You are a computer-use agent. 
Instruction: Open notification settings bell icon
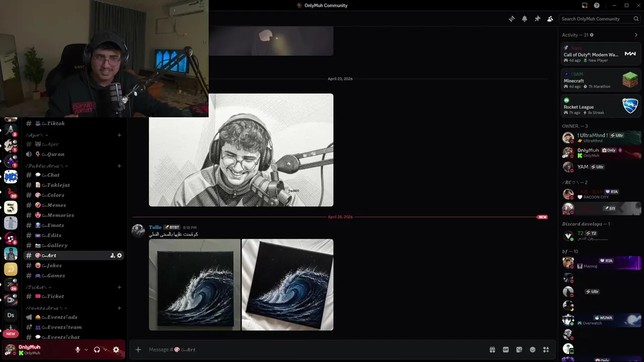click(x=524, y=19)
